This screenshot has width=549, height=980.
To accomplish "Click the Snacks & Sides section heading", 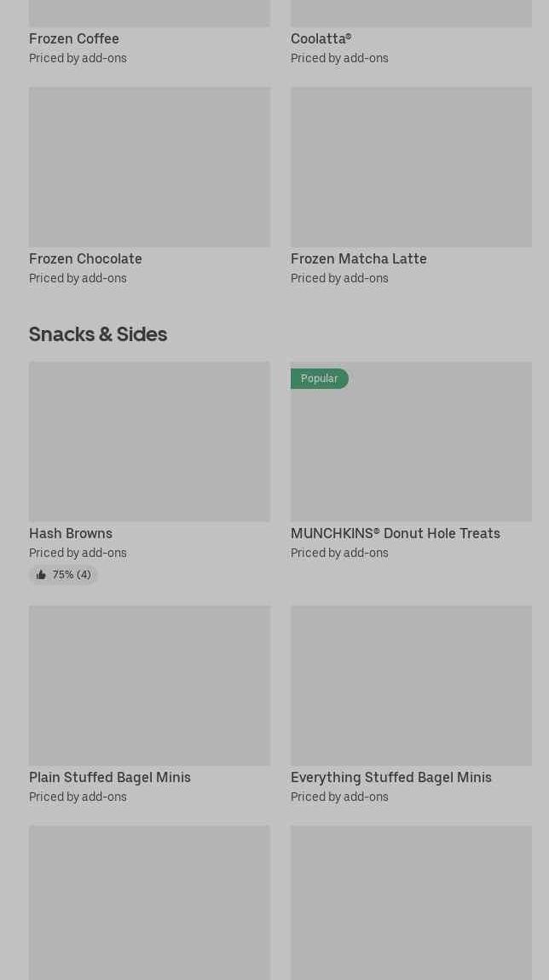I will (98, 333).
